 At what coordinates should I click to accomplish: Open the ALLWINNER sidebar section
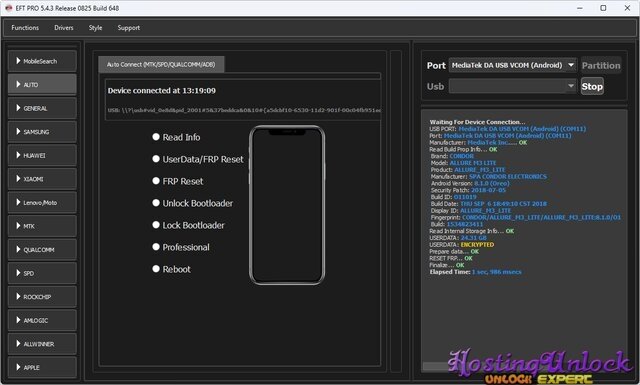click(42, 344)
